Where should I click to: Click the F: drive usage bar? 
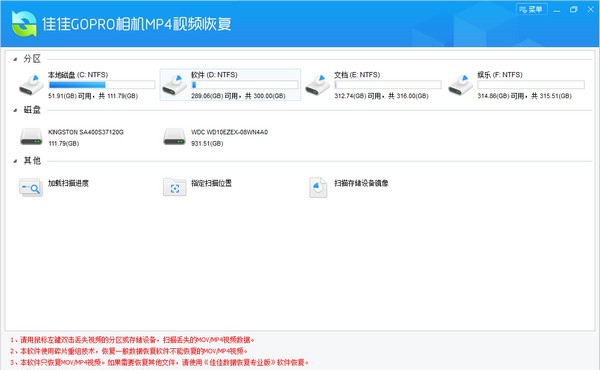click(531, 85)
